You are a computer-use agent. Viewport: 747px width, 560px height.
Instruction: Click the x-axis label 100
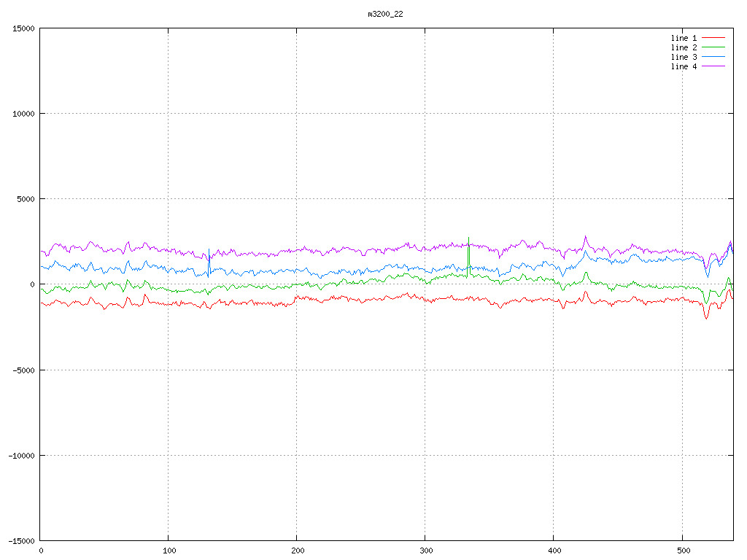click(x=169, y=551)
